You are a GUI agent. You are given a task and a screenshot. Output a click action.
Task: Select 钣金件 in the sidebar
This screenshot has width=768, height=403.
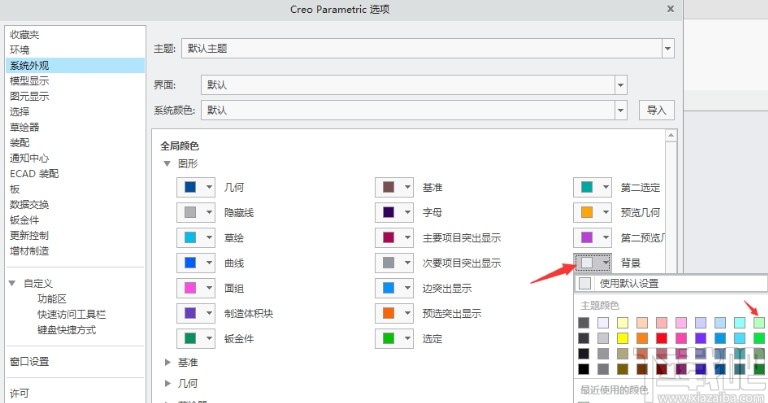pos(24,220)
